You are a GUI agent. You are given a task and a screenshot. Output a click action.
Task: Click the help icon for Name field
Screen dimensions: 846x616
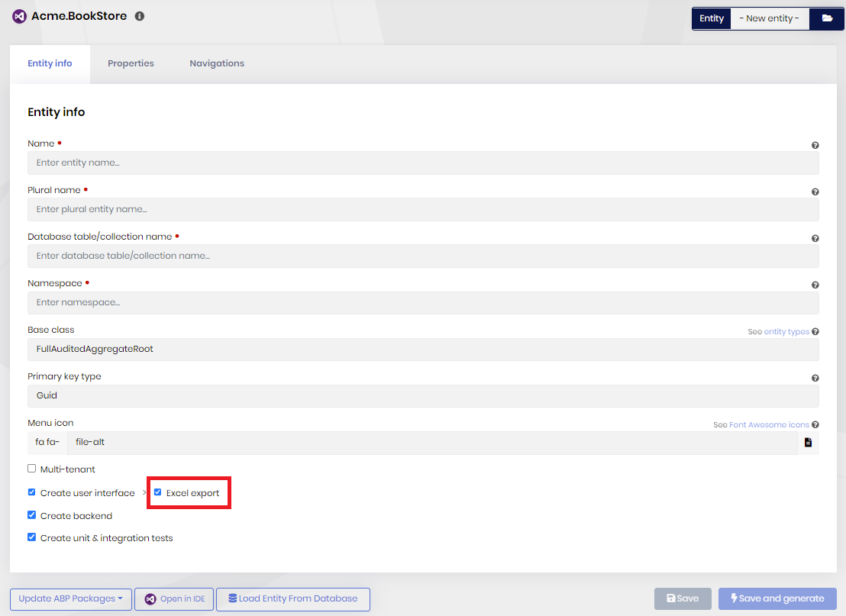pos(815,145)
